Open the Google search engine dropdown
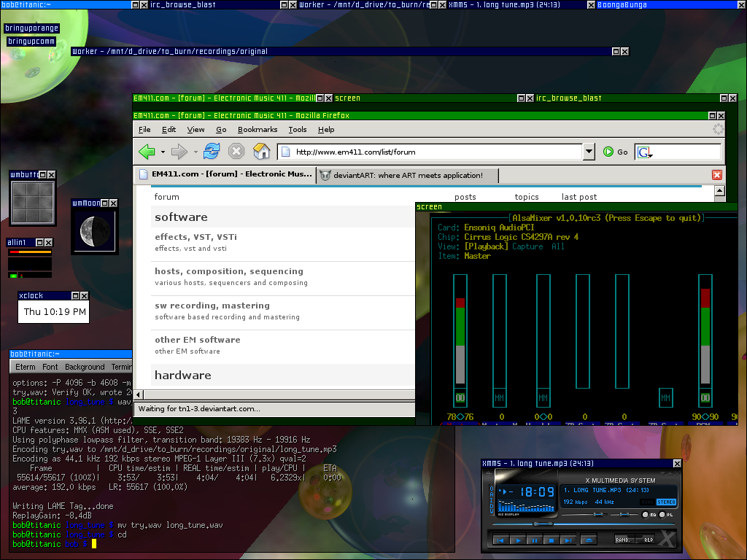The image size is (747, 560). tap(646, 152)
